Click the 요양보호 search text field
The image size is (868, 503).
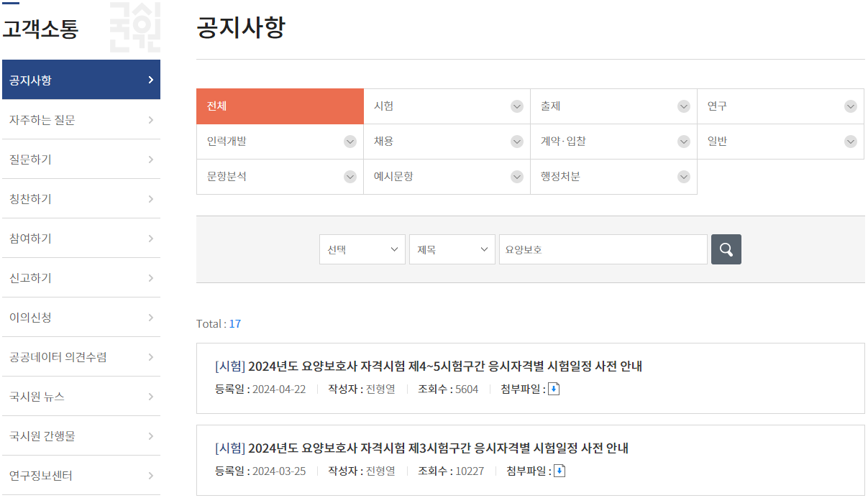(603, 249)
